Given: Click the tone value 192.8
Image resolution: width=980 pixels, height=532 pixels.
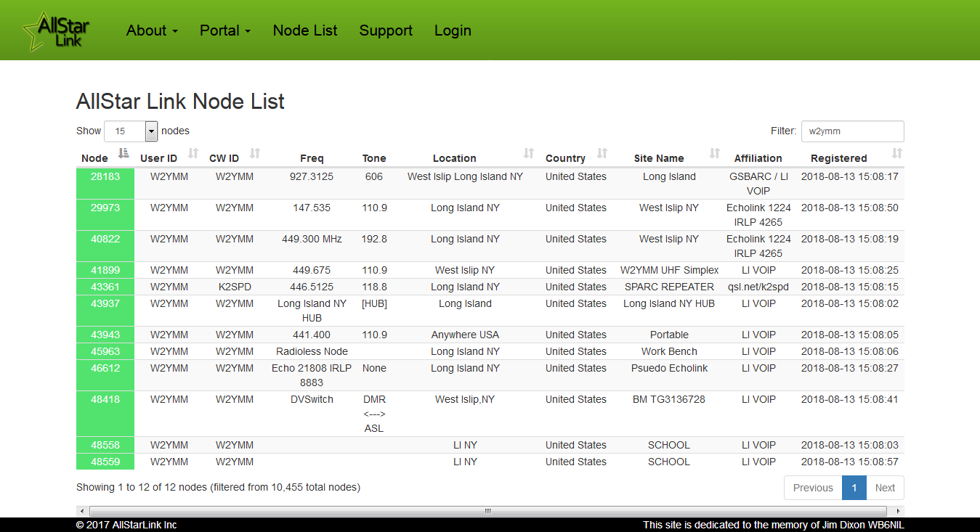Looking at the screenshot, I should tap(374, 239).
